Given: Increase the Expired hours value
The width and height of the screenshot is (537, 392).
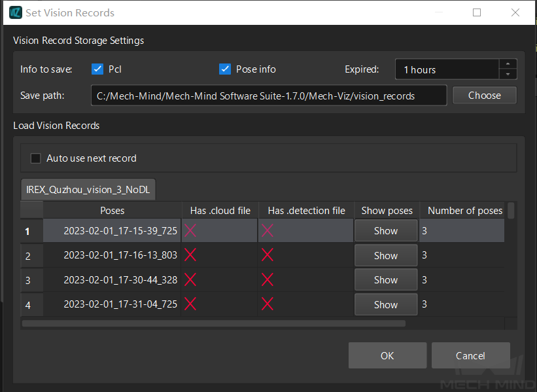Looking at the screenshot, I should 508,64.
